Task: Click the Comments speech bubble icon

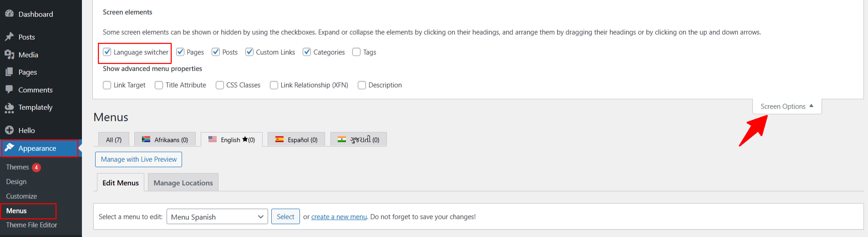Action: point(9,90)
